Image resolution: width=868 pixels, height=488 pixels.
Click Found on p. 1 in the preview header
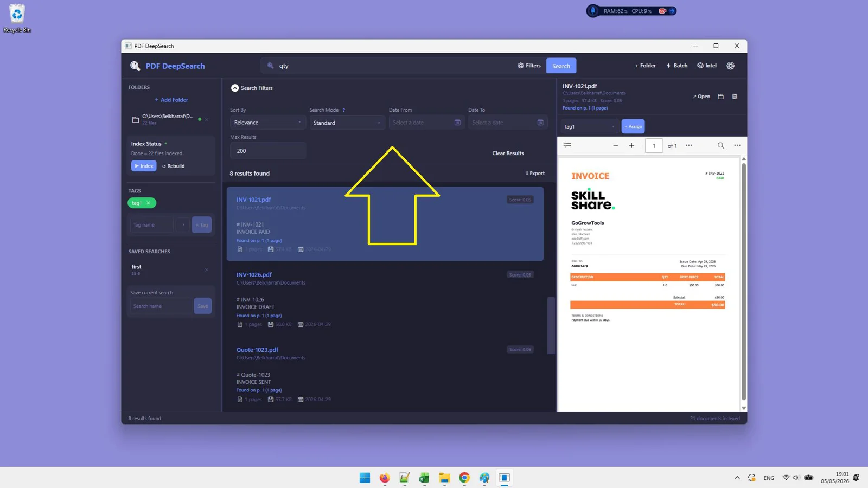point(585,108)
